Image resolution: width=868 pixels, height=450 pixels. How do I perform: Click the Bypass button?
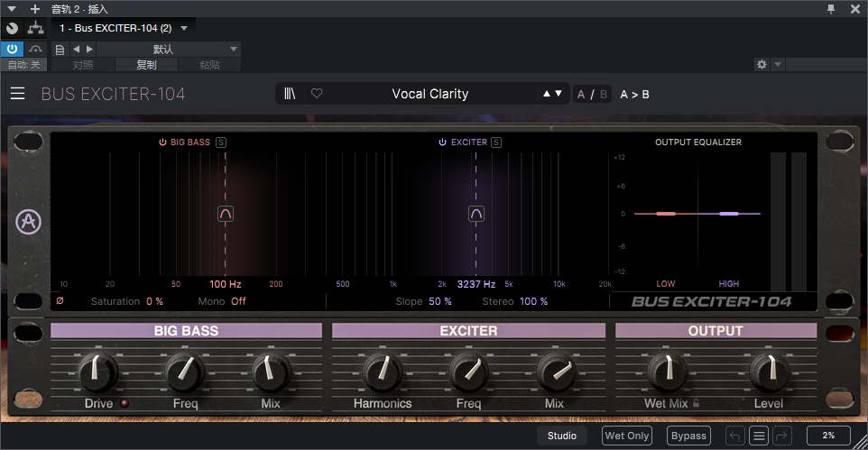pos(688,436)
